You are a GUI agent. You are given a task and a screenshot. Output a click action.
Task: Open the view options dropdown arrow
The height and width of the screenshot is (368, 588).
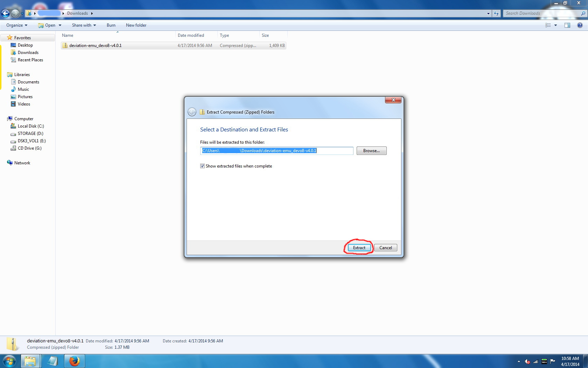[555, 25]
